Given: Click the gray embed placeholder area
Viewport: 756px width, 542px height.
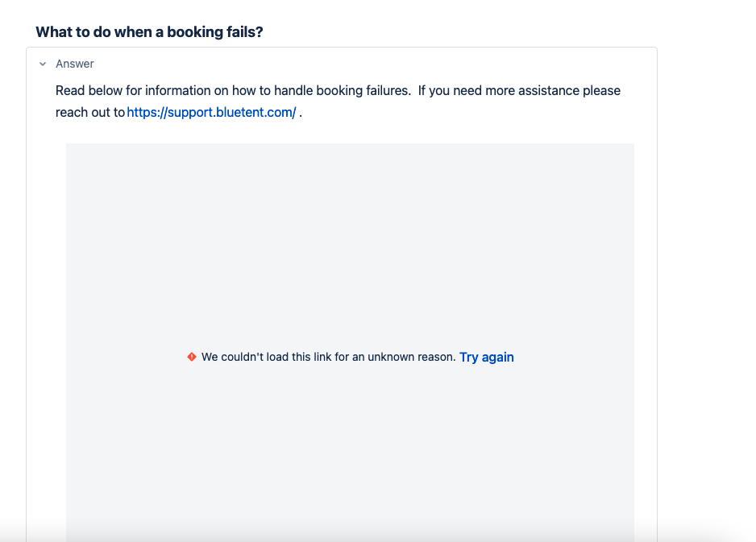Looking at the screenshot, I should [x=350, y=242].
